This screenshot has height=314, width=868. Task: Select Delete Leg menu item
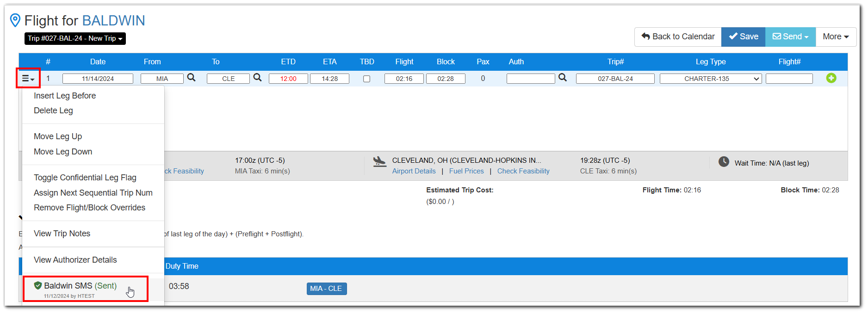click(53, 111)
